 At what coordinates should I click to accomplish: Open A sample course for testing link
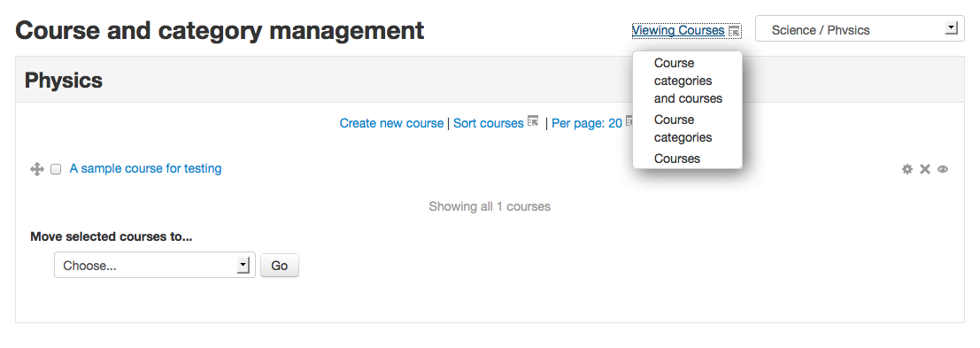(x=145, y=169)
